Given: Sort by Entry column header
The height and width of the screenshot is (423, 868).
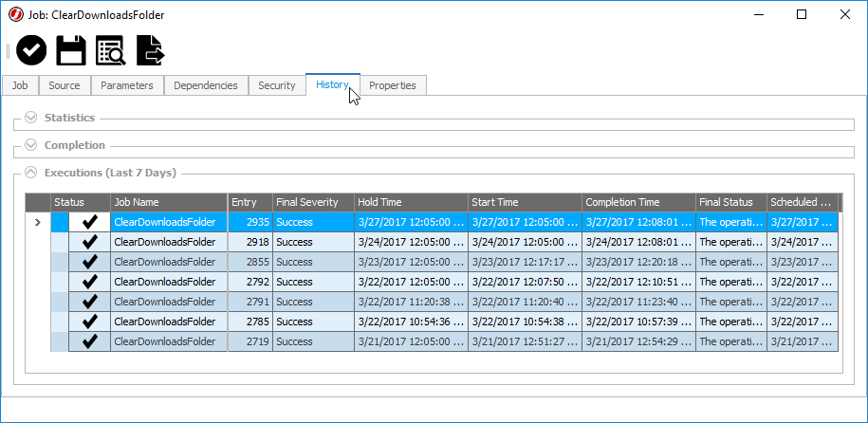Looking at the screenshot, I should [x=250, y=202].
